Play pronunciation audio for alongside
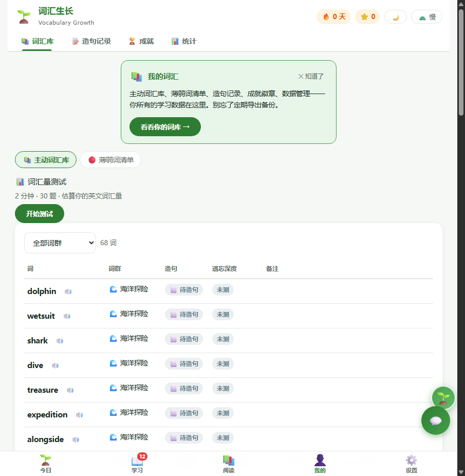 76,440
